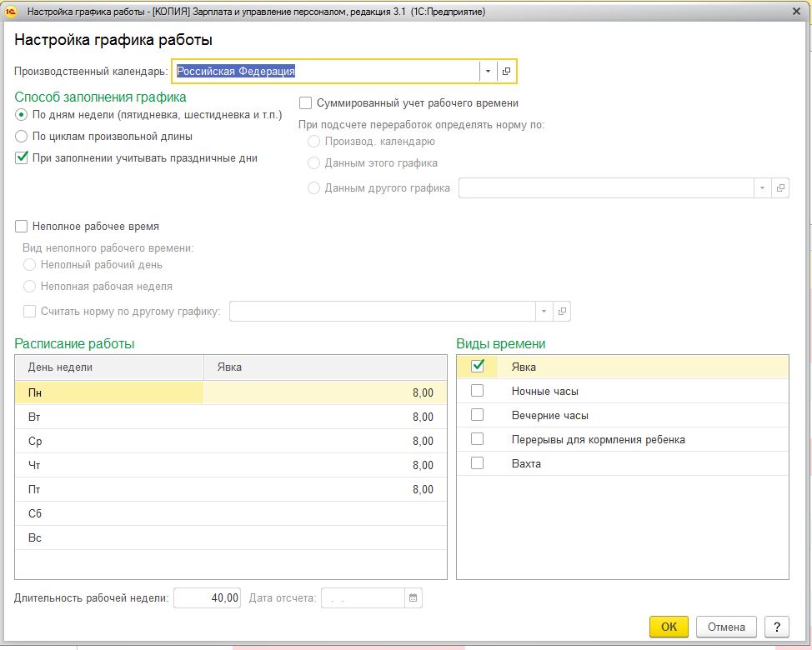The image size is (812, 650).
Task: Open the calendar picker icon for Дата отсчета
Action: pos(414,598)
